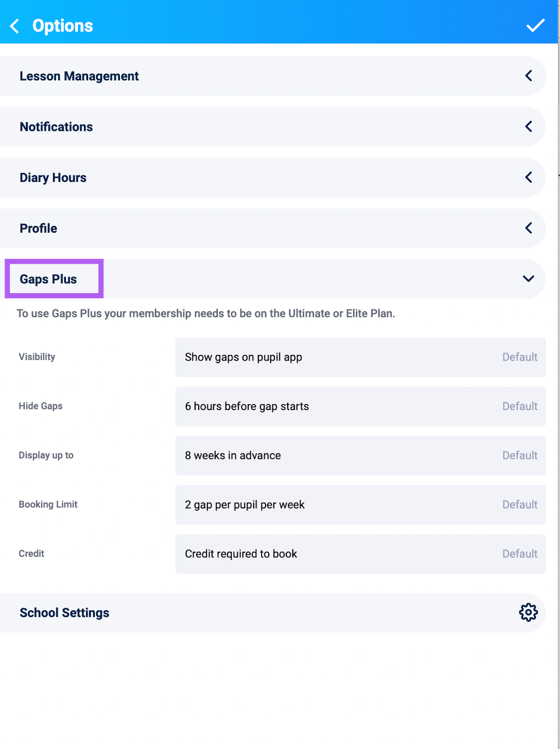Go back using the header arrow
The width and height of the screenshot is (560, 749).
(x=15, y=26)
